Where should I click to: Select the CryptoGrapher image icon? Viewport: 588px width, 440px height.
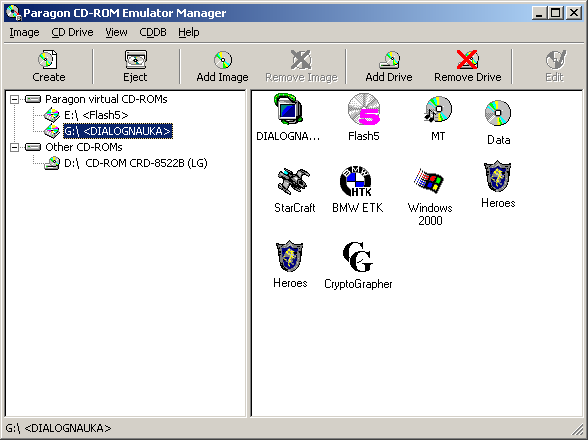[x=358, y=257]
